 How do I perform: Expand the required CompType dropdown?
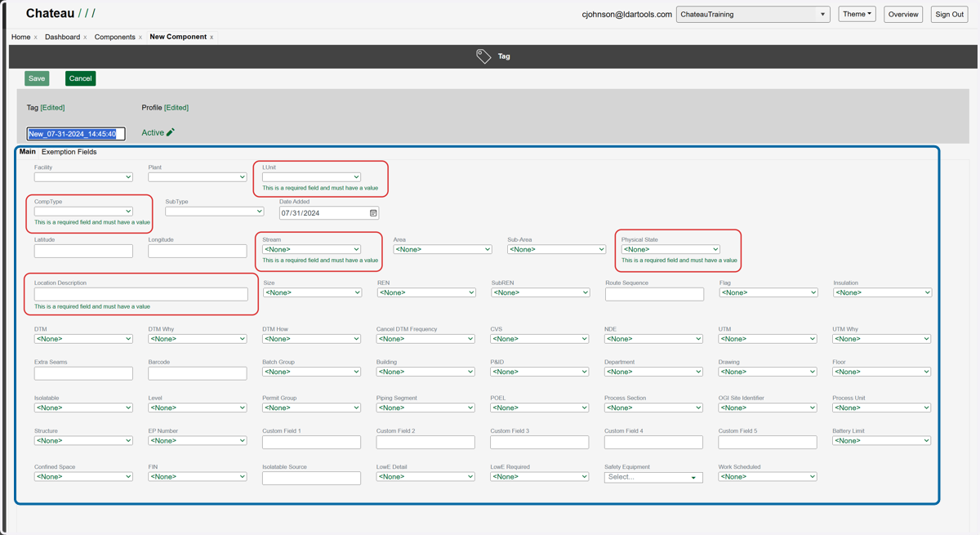pos(83,211)
